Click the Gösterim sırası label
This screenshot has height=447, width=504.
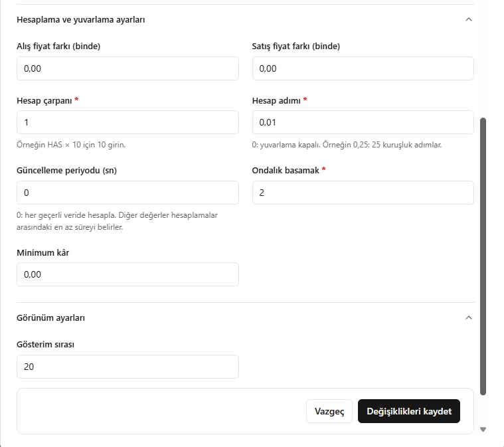tap(45, 345)
